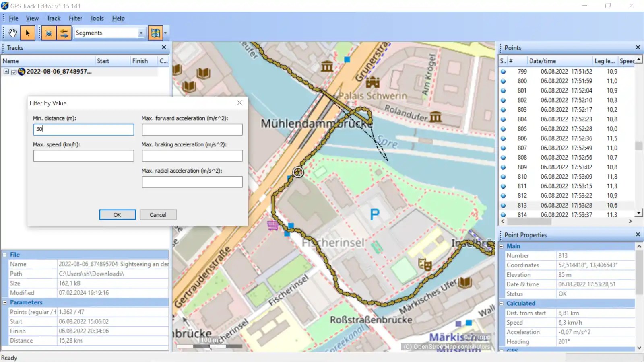Collapse the Calculated section in Point Properties
Image resolution: width=644 pixels, height=362 pixels.
(x=502, y=304)
